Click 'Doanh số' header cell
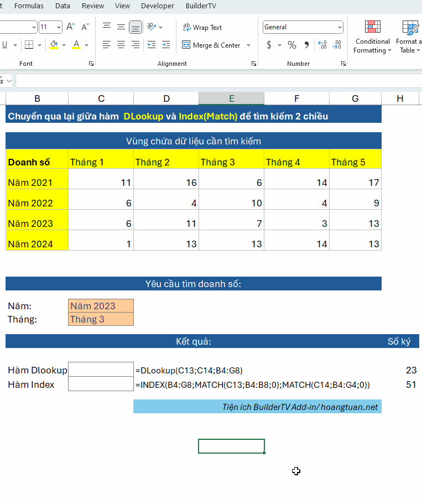The image size is (422, 504). (x=37, y=159)
